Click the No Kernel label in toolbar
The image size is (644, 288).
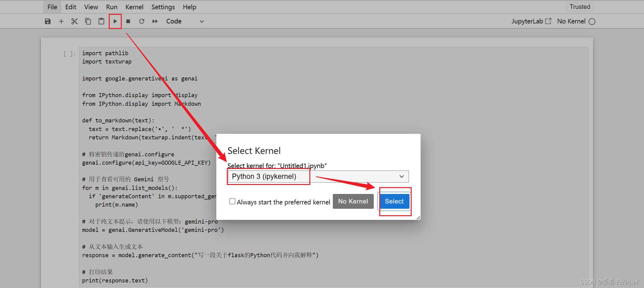[571, 21]
